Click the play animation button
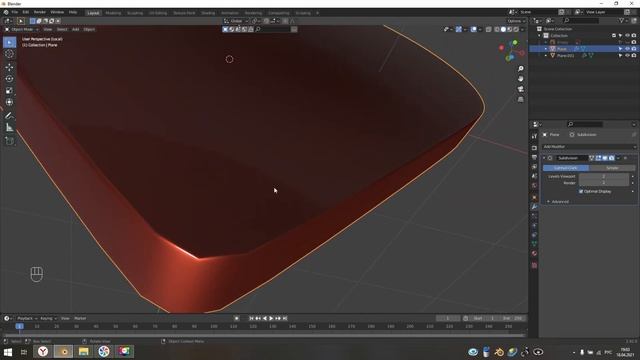Viewport: 640px width, 360px height. [x=271, y=318]
